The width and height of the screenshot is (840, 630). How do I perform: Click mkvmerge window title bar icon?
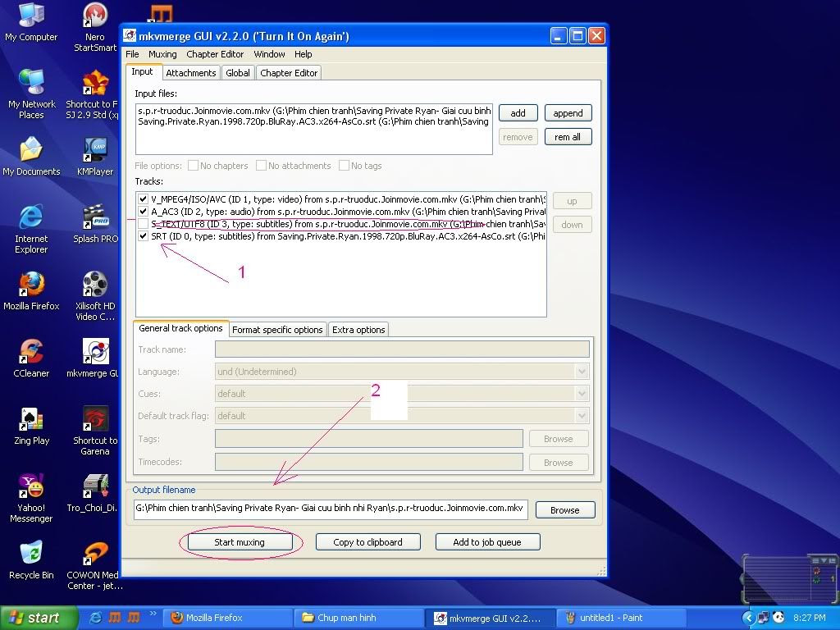pos(129,36)
